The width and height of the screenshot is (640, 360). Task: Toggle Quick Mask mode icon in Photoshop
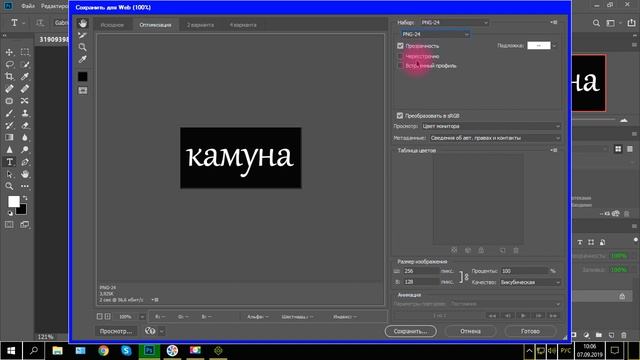(x=9, y=224)
